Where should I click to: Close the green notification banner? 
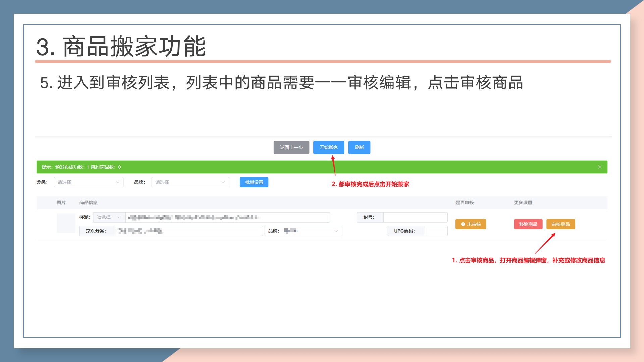click(600, 167)
